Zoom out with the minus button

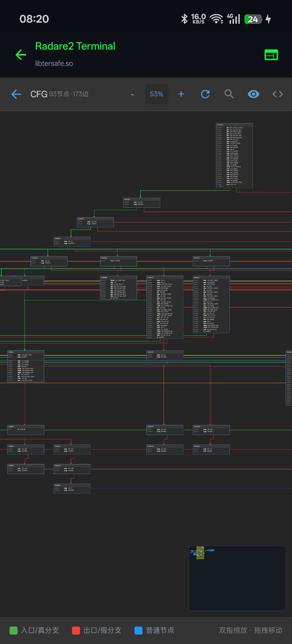tap(132, 94)
